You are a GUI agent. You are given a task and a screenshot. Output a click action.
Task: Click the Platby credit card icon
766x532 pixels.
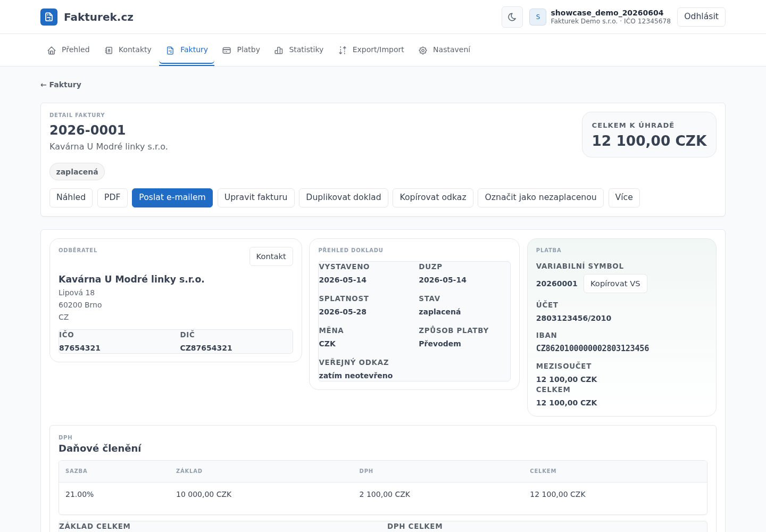227,51
